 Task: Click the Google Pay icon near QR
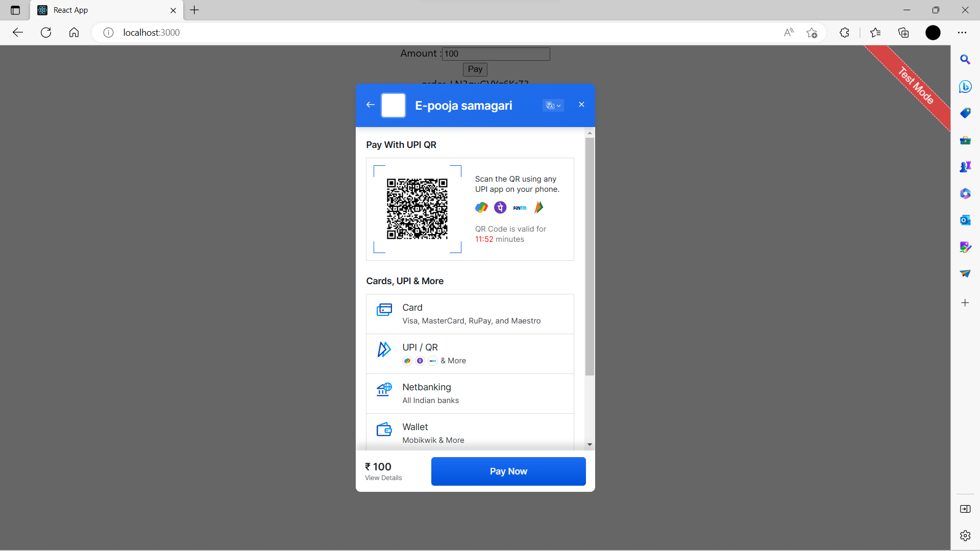[x=481, y=208]
